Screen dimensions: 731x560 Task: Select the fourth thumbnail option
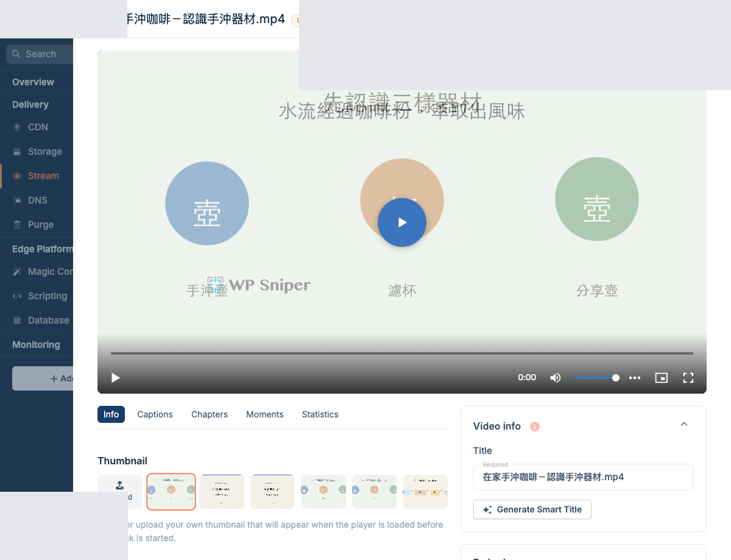[323, 492]
